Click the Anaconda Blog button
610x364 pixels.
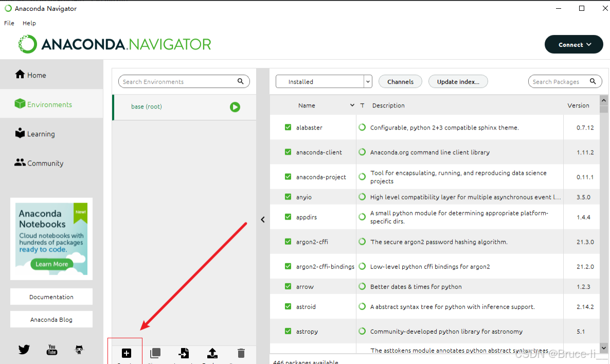coord(51,319)
